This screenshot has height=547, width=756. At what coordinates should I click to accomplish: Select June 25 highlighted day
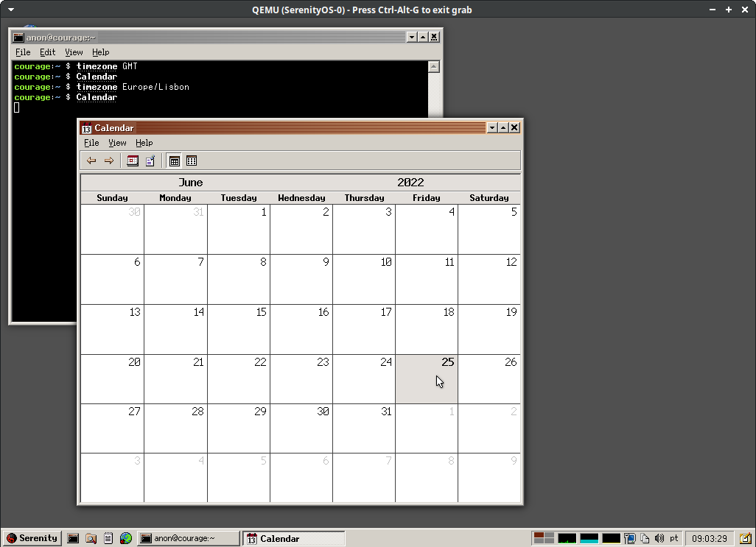click(x=427, y=379)
